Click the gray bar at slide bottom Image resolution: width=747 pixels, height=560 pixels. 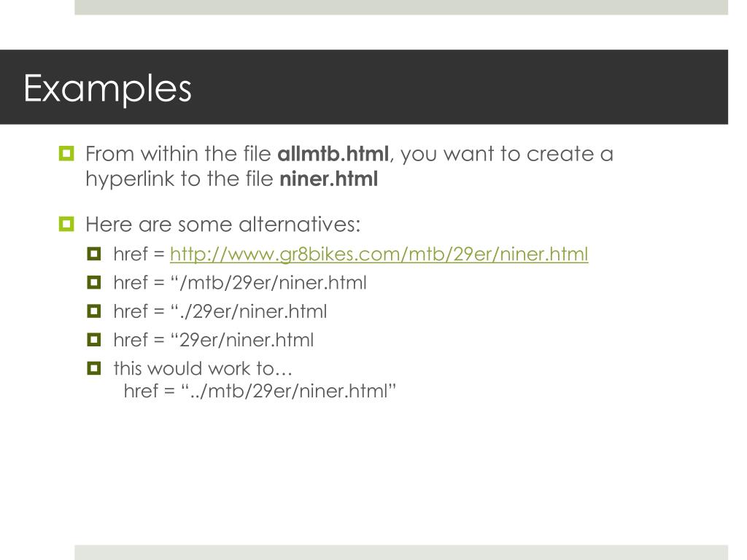[401, 553]
